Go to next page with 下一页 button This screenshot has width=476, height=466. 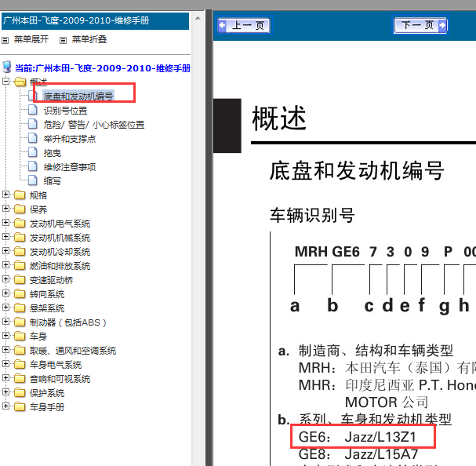[x=420, y=25]
